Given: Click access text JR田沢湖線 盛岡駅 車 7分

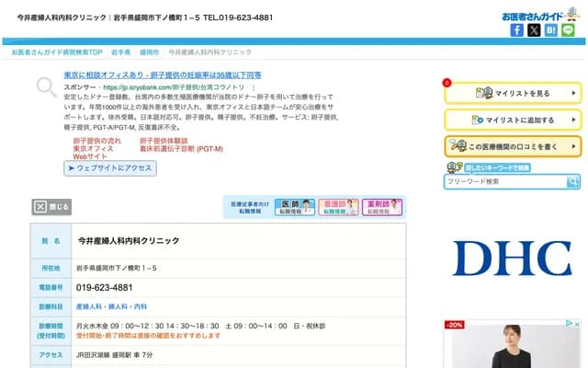Looking at the screenshot, I should 114,355.
